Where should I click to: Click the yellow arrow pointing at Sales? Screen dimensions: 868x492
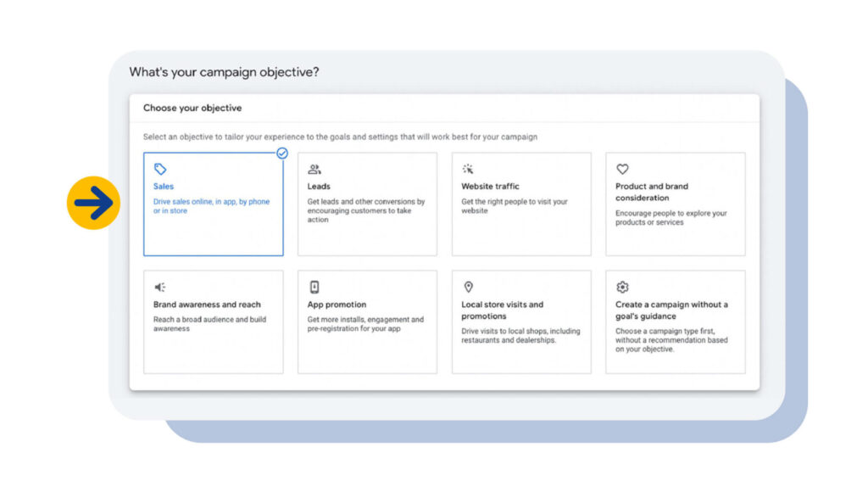pyautogui.click(x=93, y=203)
